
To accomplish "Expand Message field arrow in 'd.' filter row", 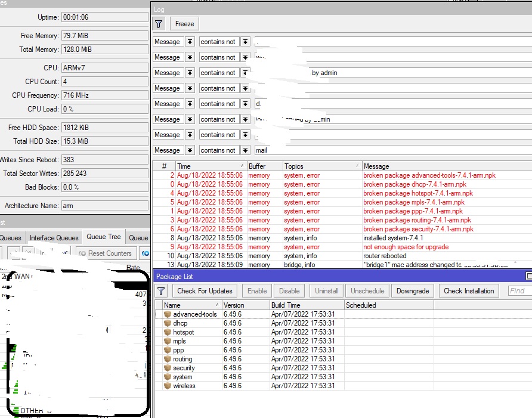I will point(190,104).
